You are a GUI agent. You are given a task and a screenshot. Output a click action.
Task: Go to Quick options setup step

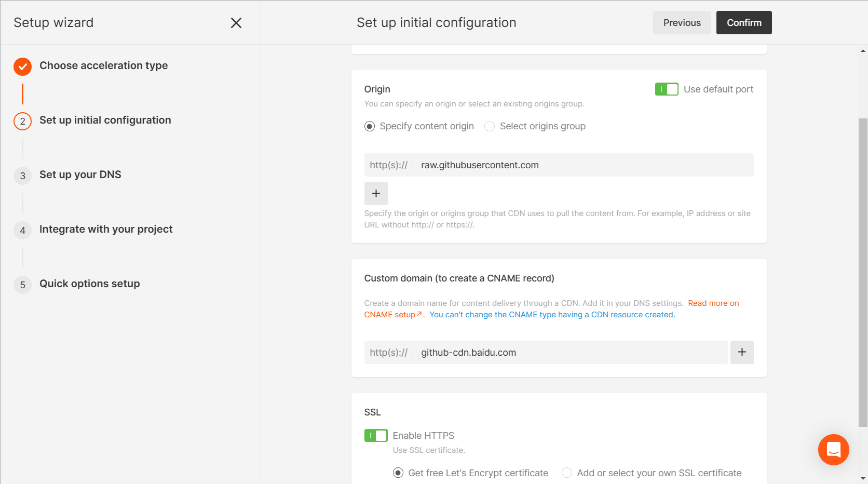point(89,284)
